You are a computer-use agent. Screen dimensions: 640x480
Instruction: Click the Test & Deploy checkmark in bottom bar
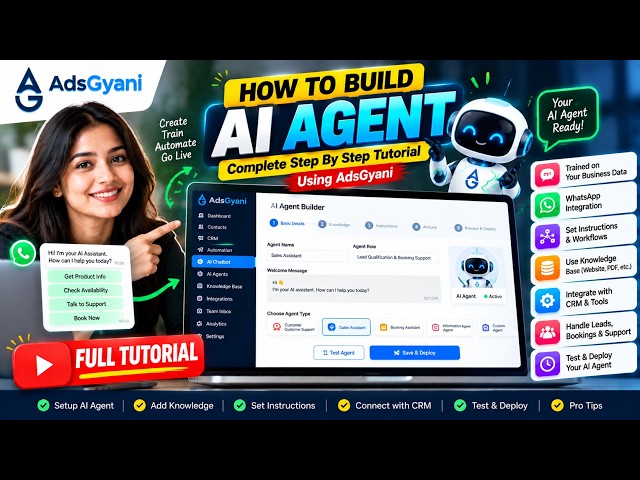pyautogui.click(x=460, y=405)
